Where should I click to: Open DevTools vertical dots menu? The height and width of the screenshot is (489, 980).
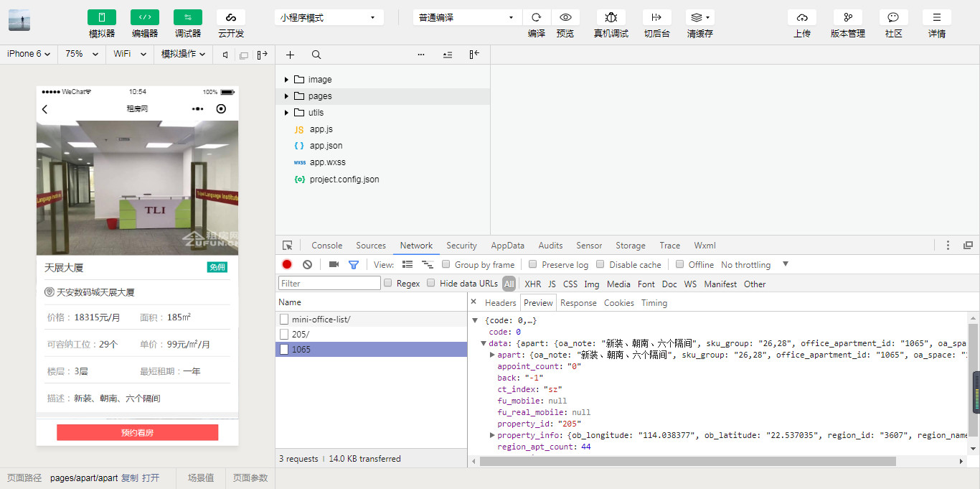tap(948, 246)
